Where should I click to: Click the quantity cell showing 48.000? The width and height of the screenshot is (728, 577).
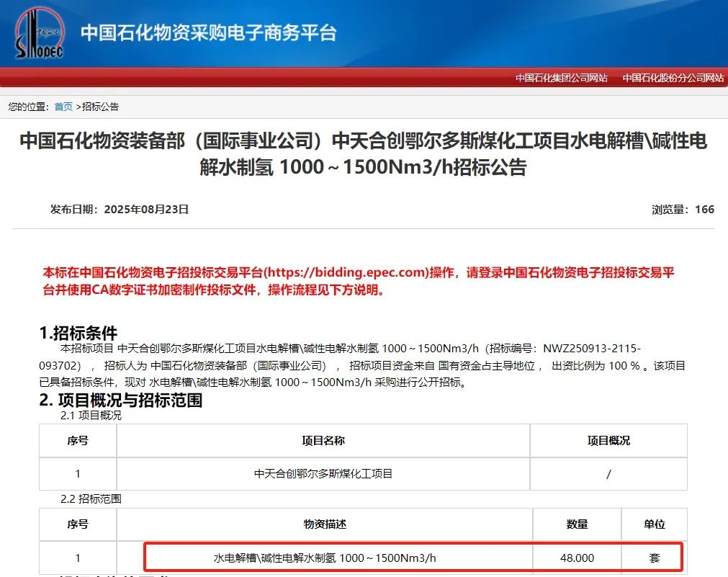click(x=575, y=557)
